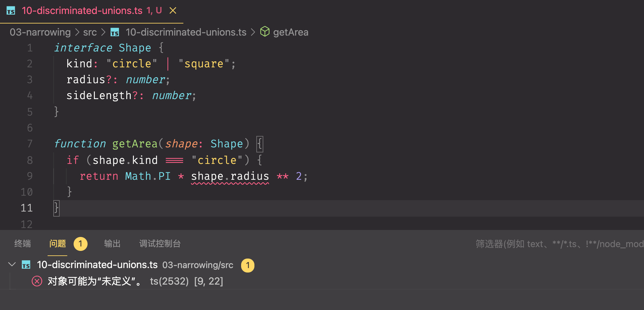Click the error count badge beside 03-narrowing/src
Screen dimensions: 644x310
(x=248, y=265)
